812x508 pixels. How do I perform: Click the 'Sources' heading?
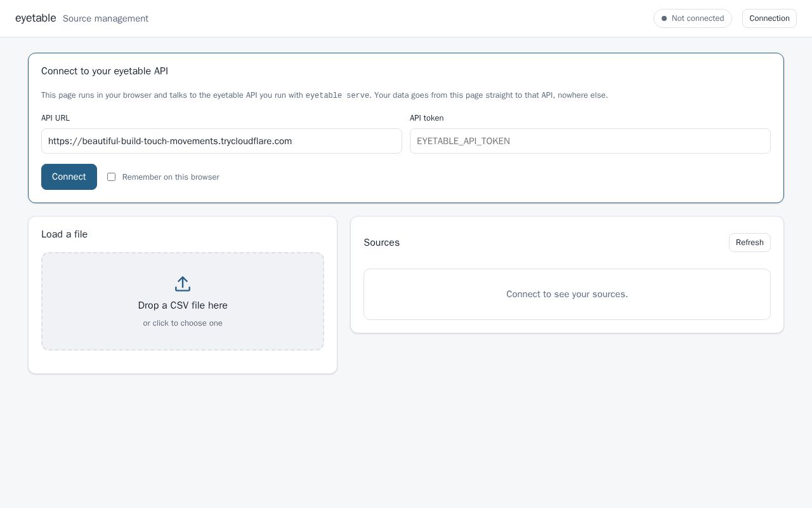tap(381, 243)
